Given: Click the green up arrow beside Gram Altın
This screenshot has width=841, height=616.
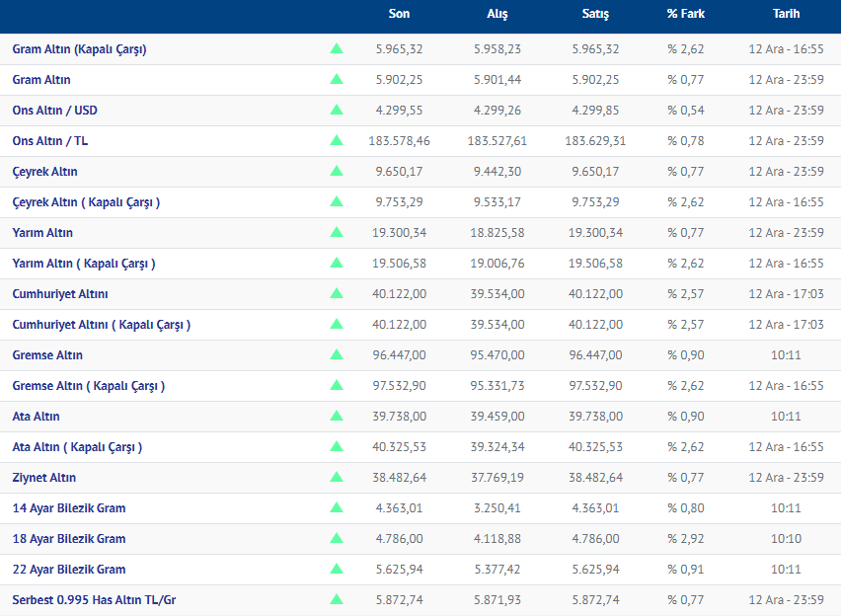Looking at the screenshot, I should tap(337, 80).
